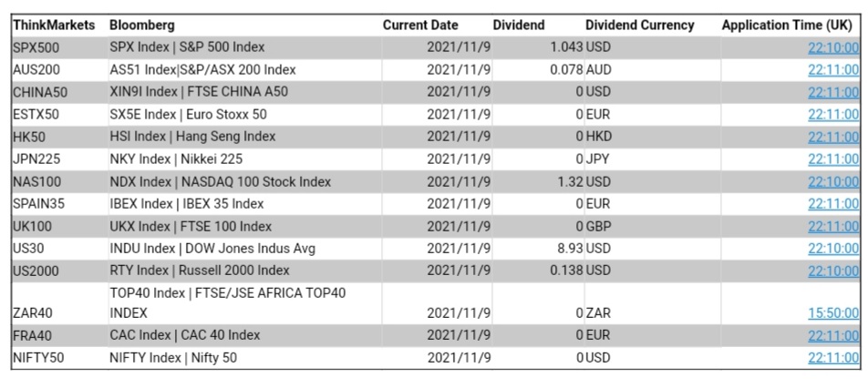Click the ZAR40 15:50:00 time link
This screenshot has width=868, height=388.
click(832, 313)
